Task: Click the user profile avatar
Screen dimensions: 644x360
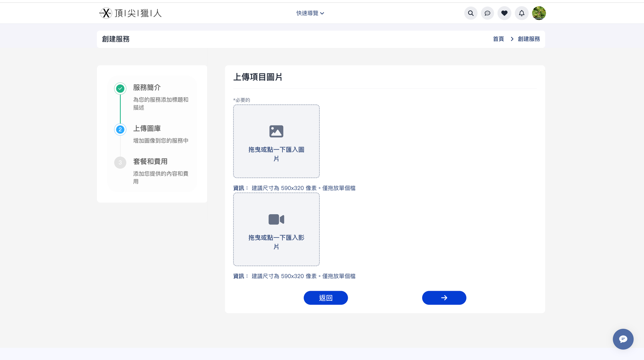Action: [x=539, y=13]
